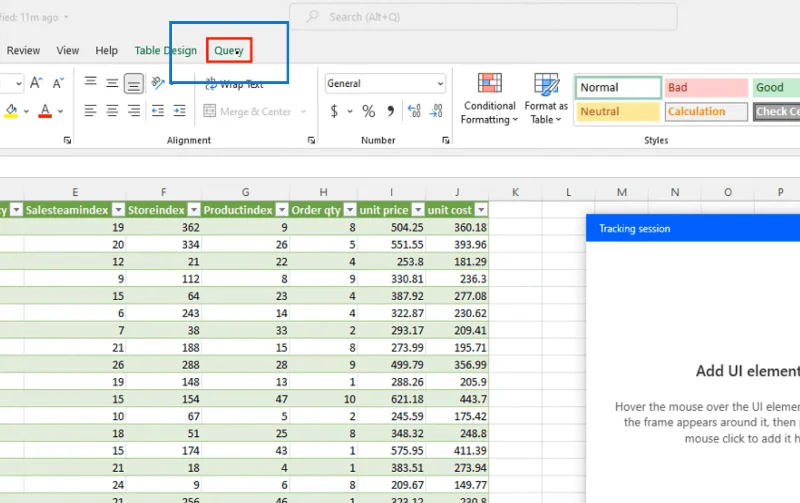This screenshot has height=503, width=800.
Task: Select cell with unit cost 360.18
Action: pos(457,228)
